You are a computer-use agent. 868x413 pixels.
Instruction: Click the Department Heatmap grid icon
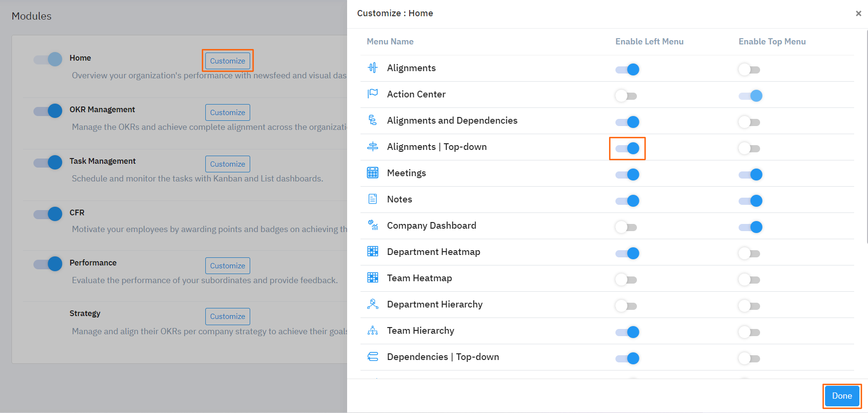pos(373,252)
